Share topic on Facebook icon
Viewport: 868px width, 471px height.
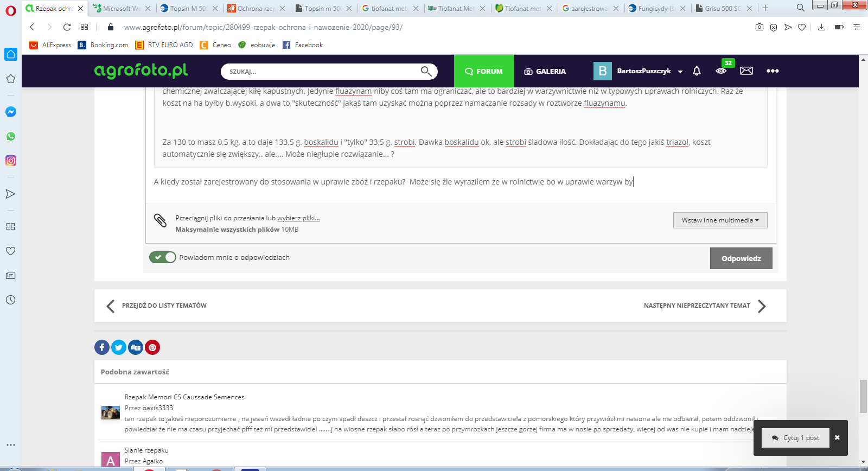point(102,347)
